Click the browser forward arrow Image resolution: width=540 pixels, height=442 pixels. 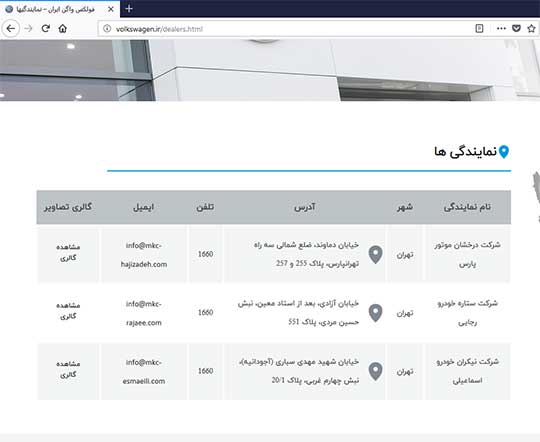click(x=28, y=29)
